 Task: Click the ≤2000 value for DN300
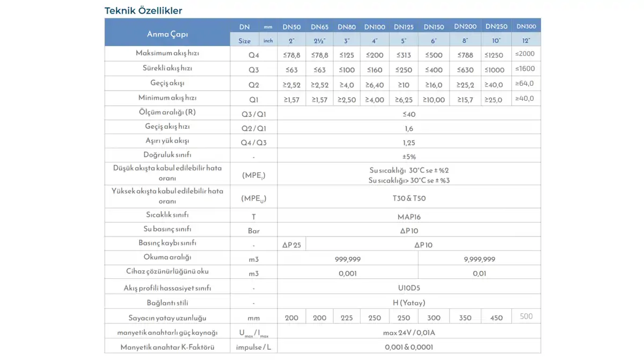pos(526,54)
